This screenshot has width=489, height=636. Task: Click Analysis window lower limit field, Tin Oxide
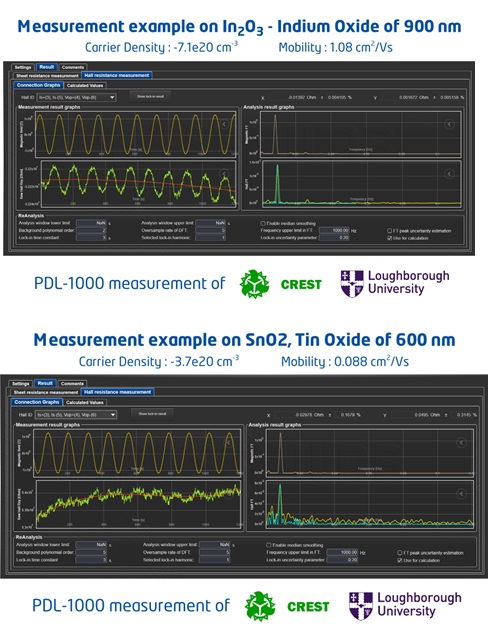click(91, 545)
